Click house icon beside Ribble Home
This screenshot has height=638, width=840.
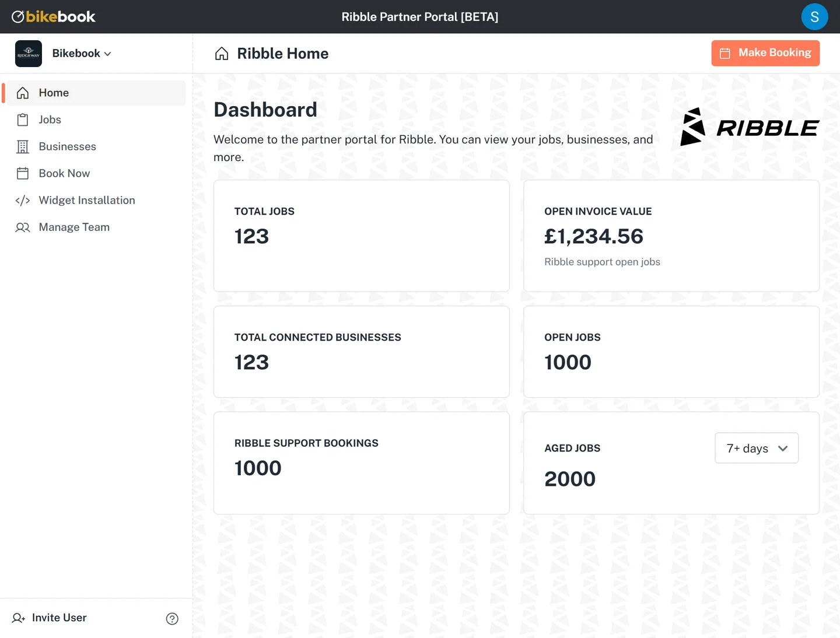tap(222, 54)
